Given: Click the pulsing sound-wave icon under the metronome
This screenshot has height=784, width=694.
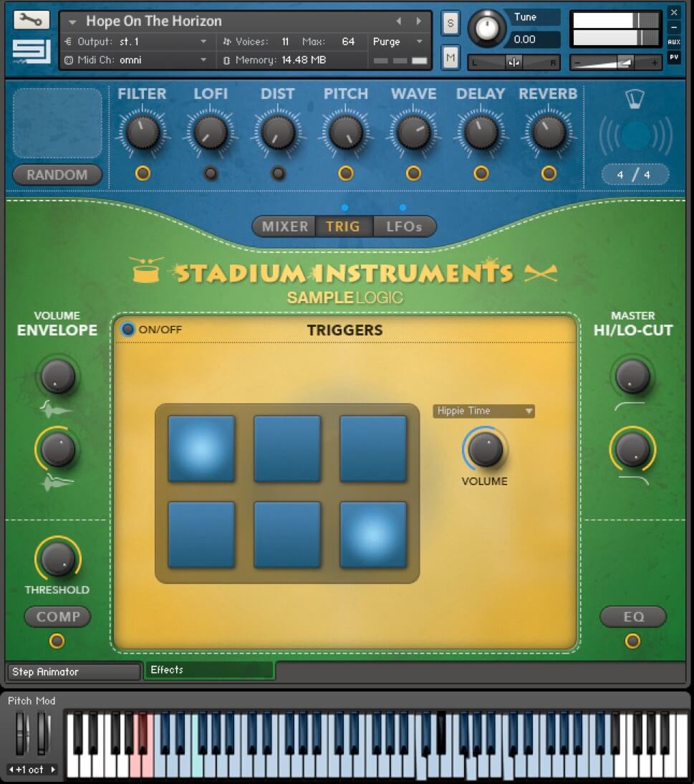Looking at the screenshot, I should click(x=635, y=135).
